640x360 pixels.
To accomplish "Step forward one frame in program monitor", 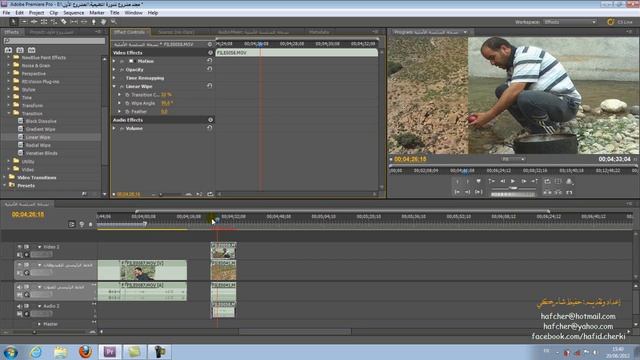I will tap(524, 181).
